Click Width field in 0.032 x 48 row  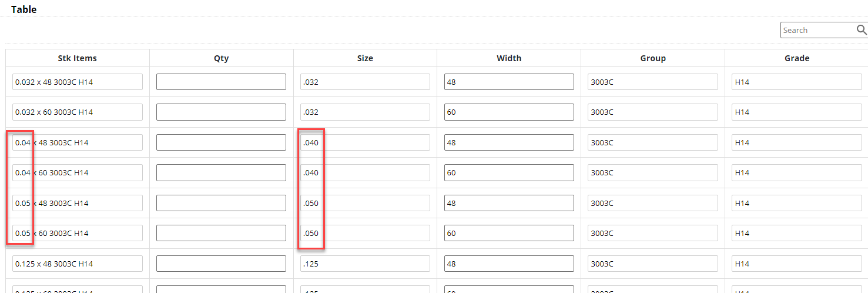coord(509,82)
